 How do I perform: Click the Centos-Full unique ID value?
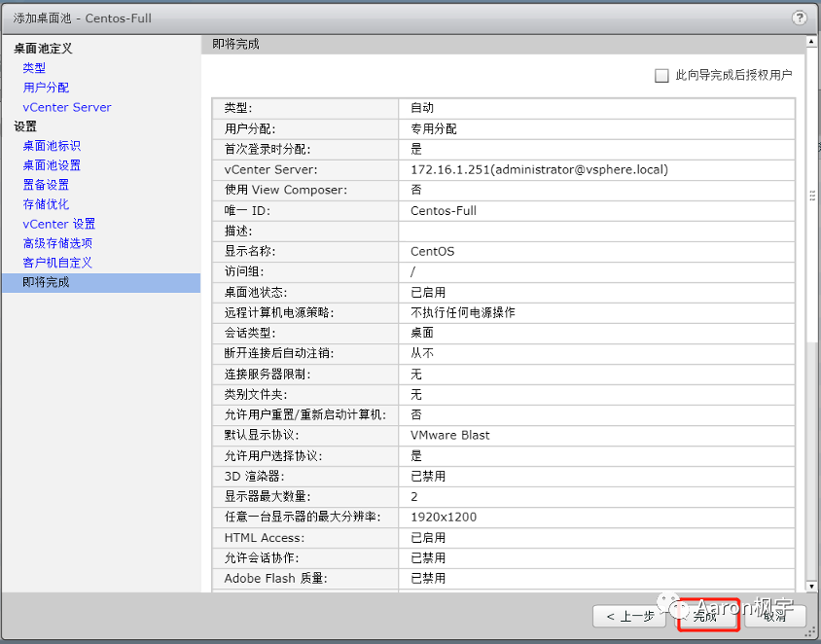pyautogui.click(x=444, y=211)
